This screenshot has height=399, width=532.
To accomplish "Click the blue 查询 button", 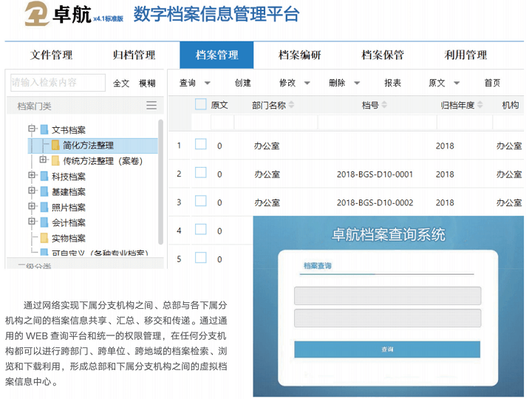I will (x=387, y=349).
